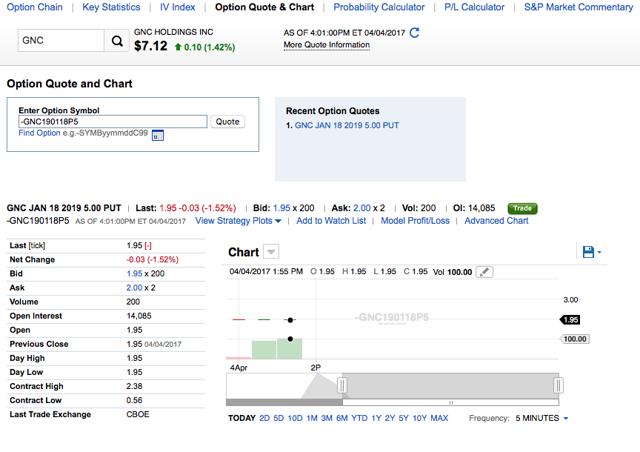Click the green Trade button
Image resolution: width=640 pixels, height=452 pixels.
click(522, 208)
